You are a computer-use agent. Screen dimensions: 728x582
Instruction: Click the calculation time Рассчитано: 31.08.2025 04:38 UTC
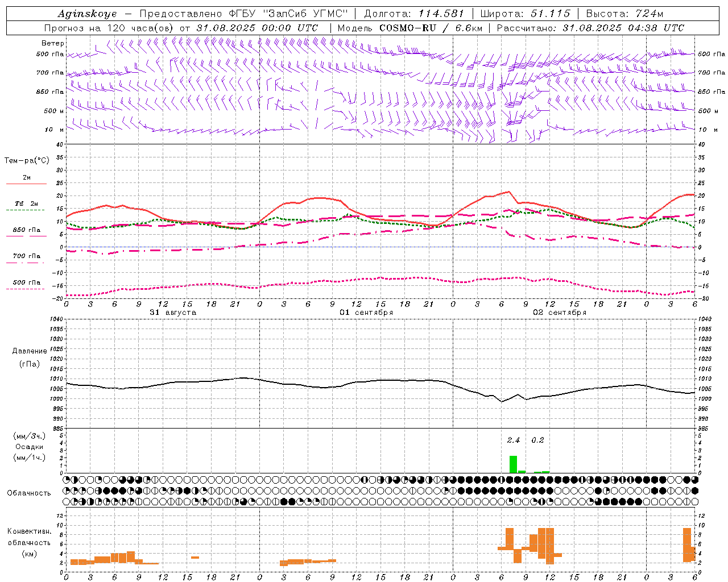[x=590, y=28]
